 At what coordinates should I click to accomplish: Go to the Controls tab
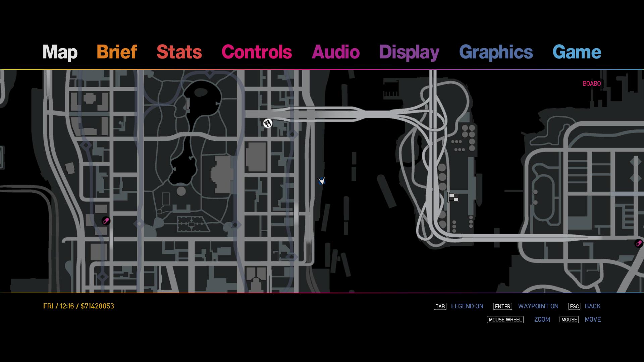click(x=257, y=52)
